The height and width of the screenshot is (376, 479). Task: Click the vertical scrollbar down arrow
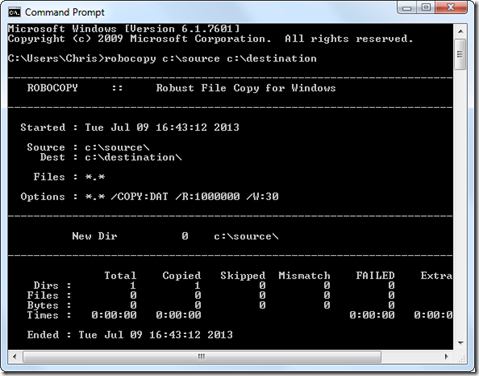461,343
